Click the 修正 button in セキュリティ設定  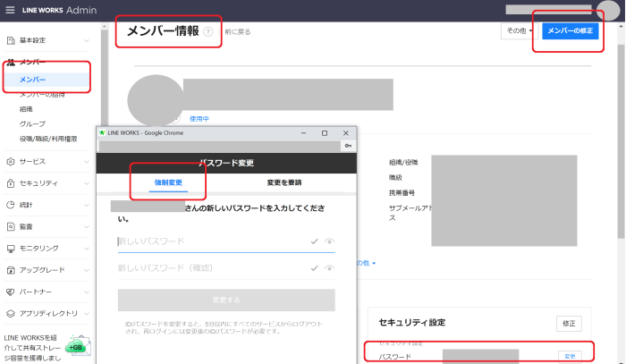[x=569, y=324]
